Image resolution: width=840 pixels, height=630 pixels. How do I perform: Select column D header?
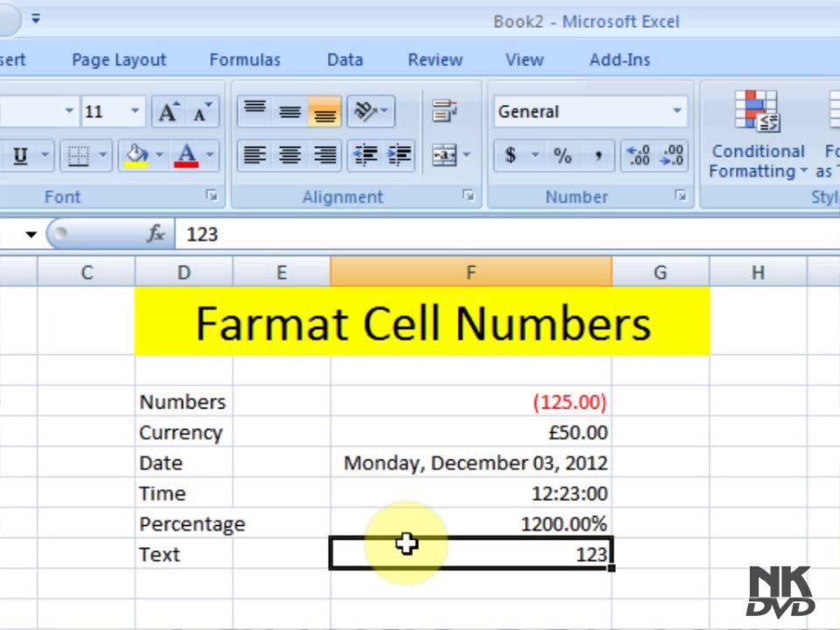click(x=184, y=272)
